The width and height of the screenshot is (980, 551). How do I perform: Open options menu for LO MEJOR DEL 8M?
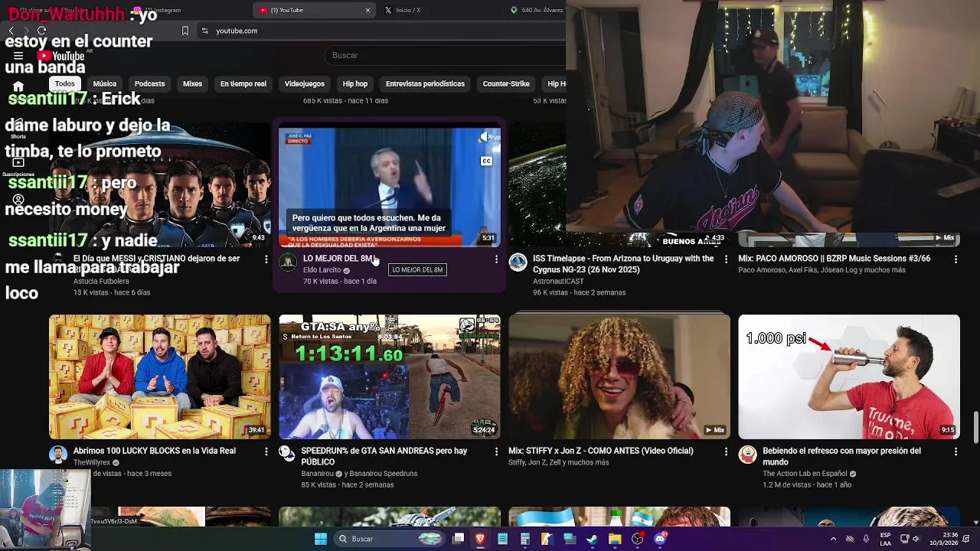click(496, 259)
